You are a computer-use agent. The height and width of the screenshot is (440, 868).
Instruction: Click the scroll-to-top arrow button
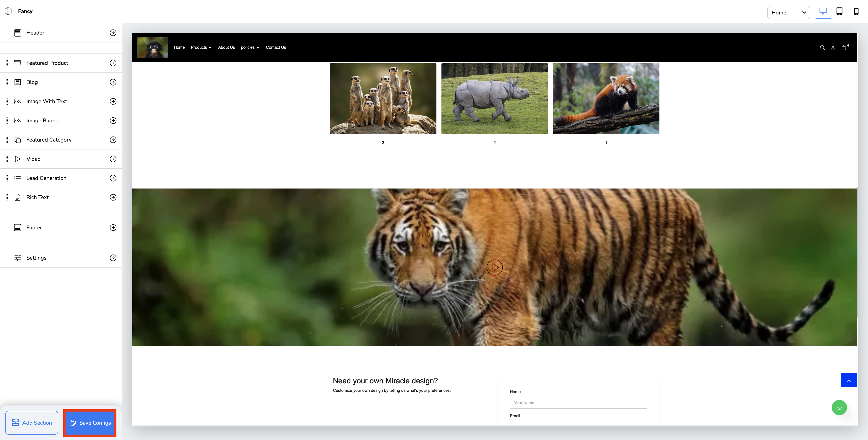coord(849,380)
